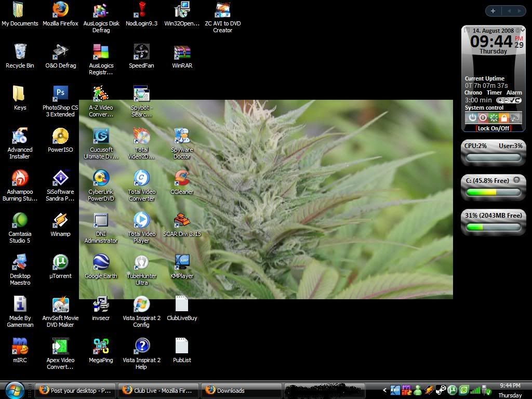
Task: Open the Google Earth shortcut
Action: pos(101,263)
